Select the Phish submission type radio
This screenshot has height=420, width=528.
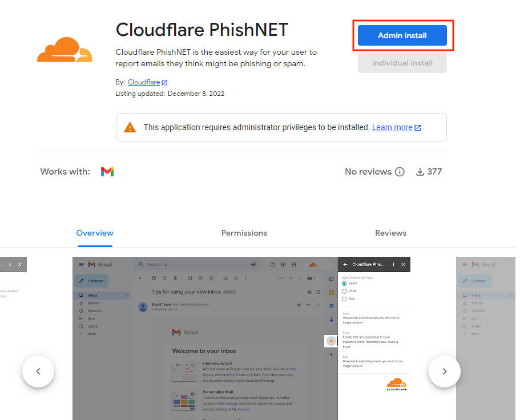click(344, 290)
